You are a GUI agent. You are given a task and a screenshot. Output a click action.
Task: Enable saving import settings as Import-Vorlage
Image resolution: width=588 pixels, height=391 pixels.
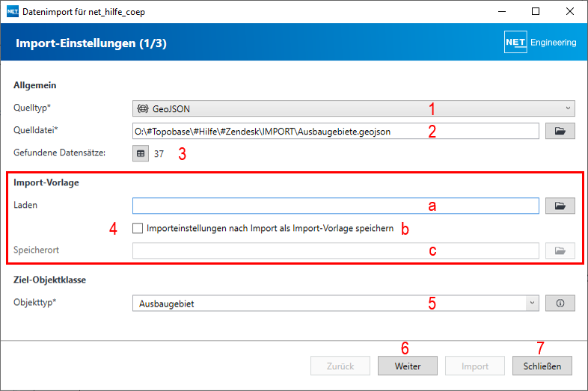click(138, 228)
